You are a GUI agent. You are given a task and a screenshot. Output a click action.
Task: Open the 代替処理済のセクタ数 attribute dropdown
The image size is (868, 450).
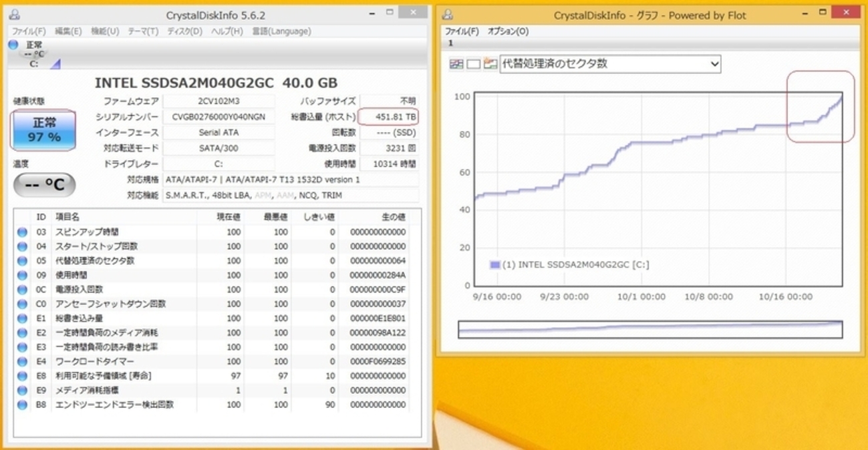click(610, 64)
